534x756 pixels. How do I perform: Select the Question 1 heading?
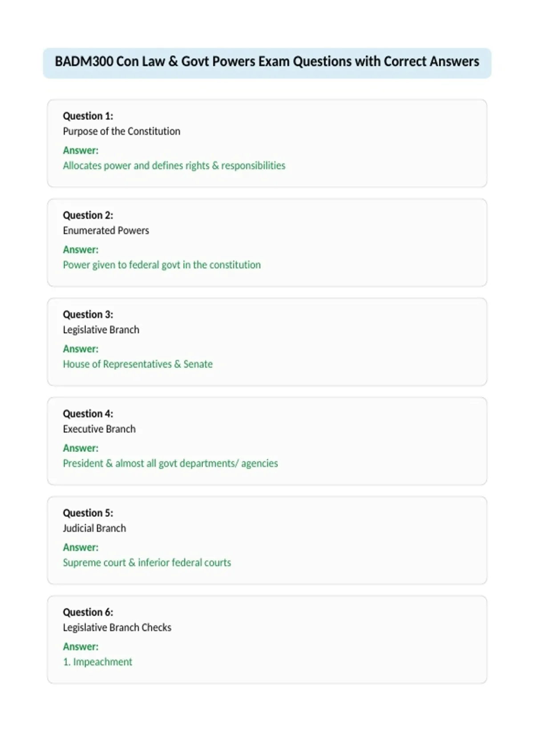coord(88,116)
